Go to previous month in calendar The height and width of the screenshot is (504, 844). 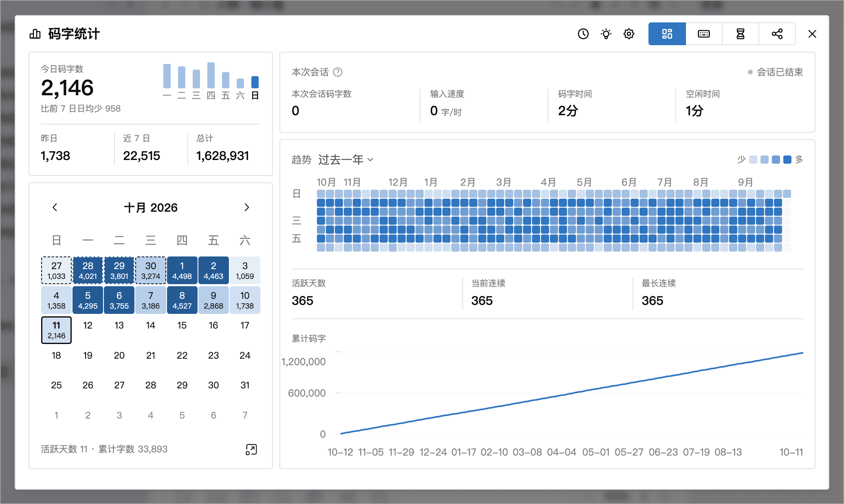click(x=55, y=207)
